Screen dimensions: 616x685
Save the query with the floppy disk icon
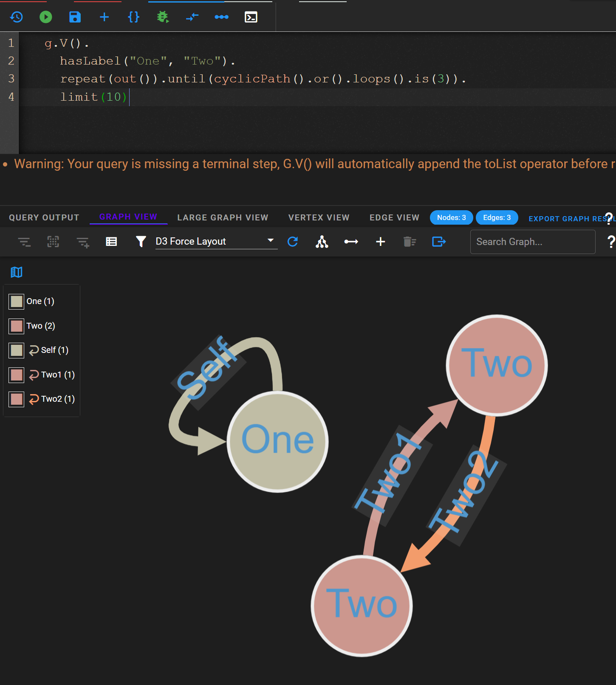[75, 17]
